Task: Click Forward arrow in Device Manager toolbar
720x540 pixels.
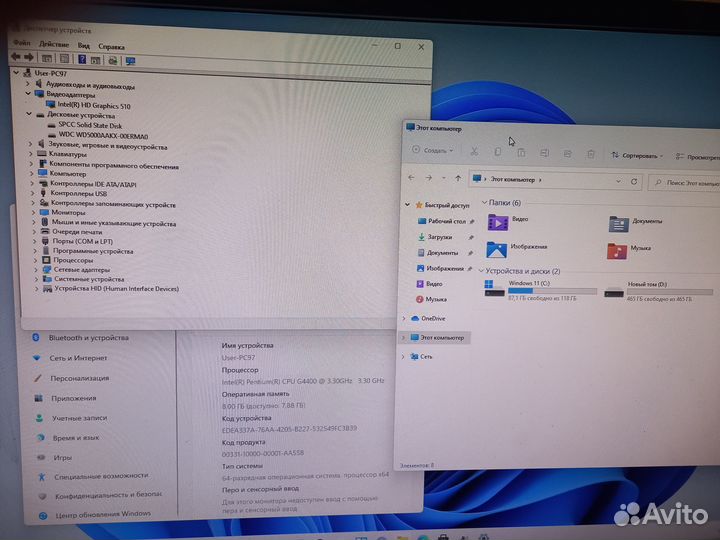Action: click(x=29, y=57)
